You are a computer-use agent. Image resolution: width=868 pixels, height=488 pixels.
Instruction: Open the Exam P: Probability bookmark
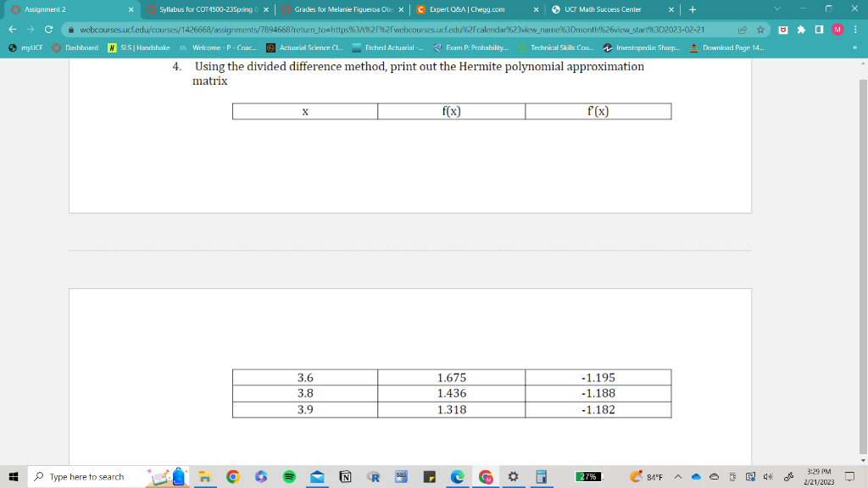pos(470,47)
